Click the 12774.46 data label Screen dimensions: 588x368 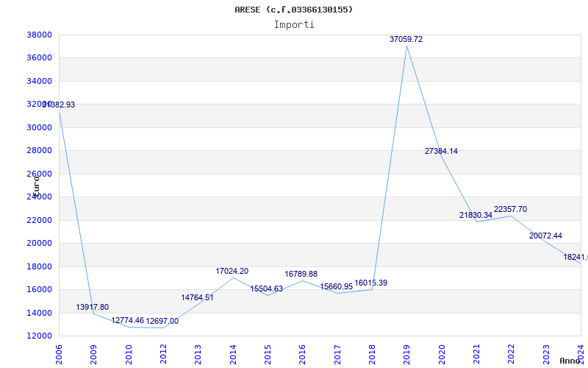click(x=127, y=320)
